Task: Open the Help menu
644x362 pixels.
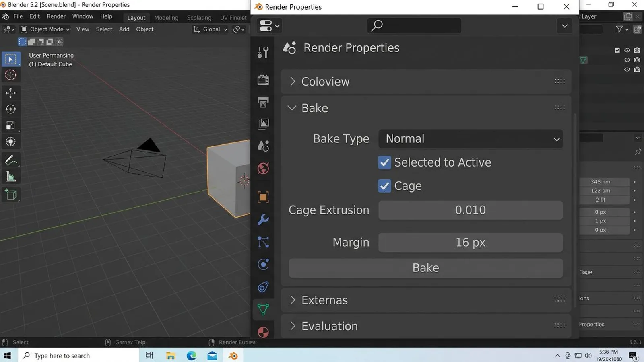Action: [x=106, y=16]
